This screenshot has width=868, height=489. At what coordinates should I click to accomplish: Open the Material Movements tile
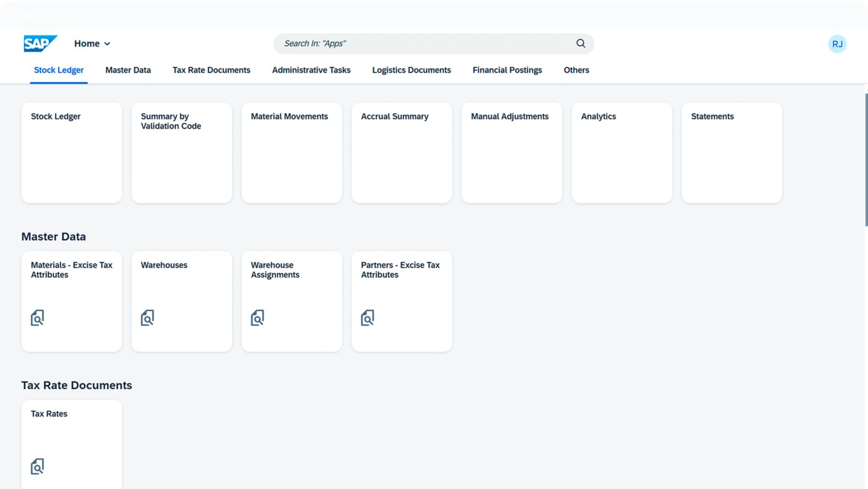pyautogui.click(x=291, y=153)
